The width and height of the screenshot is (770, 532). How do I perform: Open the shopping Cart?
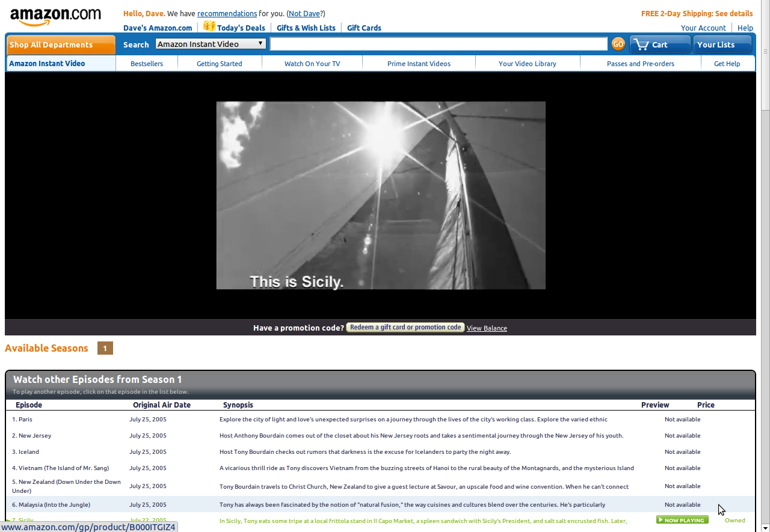(x=659, y=44)
